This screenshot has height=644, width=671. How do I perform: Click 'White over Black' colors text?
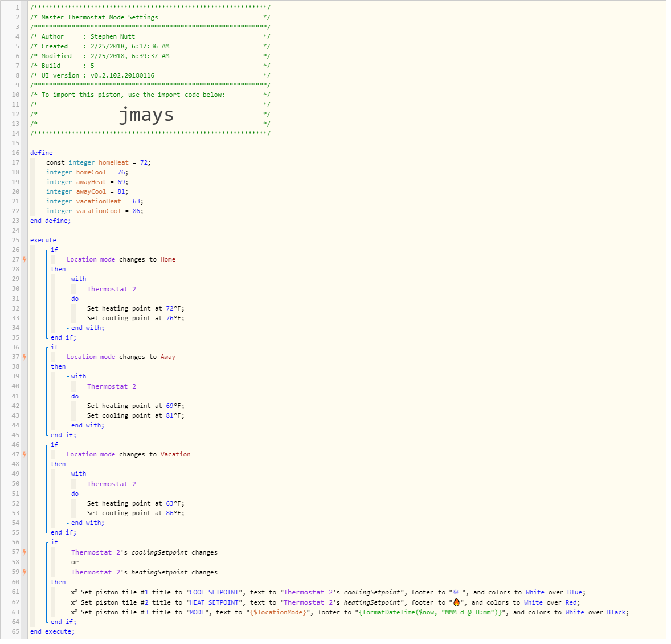click(596, 612)
